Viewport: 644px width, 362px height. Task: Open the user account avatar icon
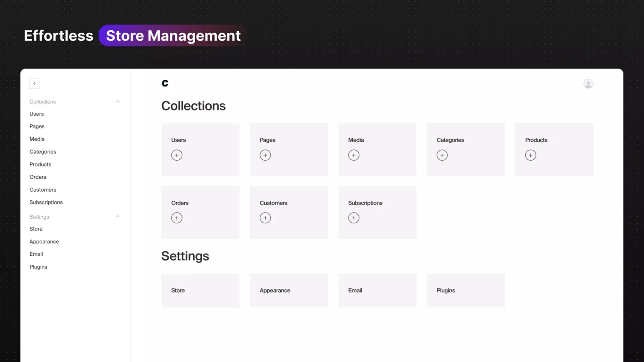tap(588, 83)
